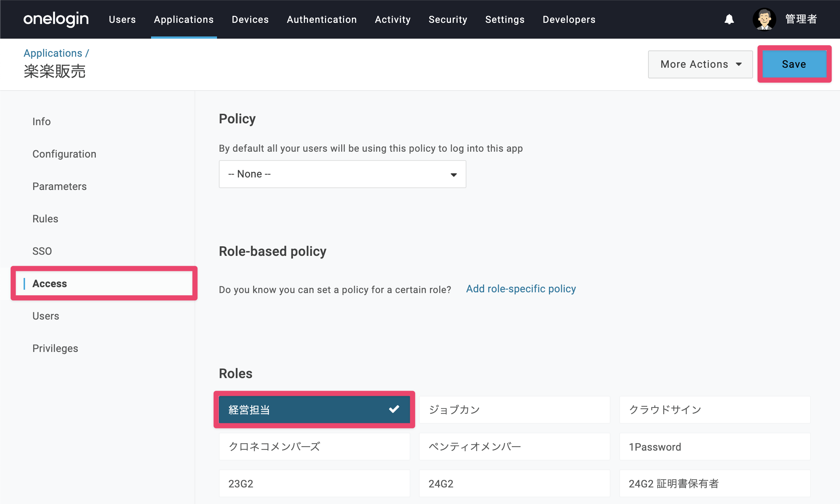
Task: Click the Roles section heading
Action: tap(236, 374)
